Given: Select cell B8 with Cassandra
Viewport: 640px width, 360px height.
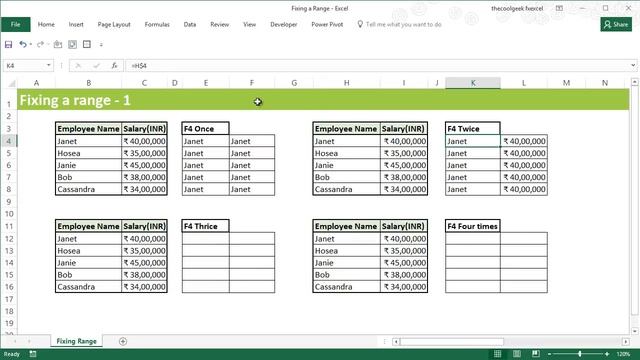Looking at the screenshot, I should [89, 189].
